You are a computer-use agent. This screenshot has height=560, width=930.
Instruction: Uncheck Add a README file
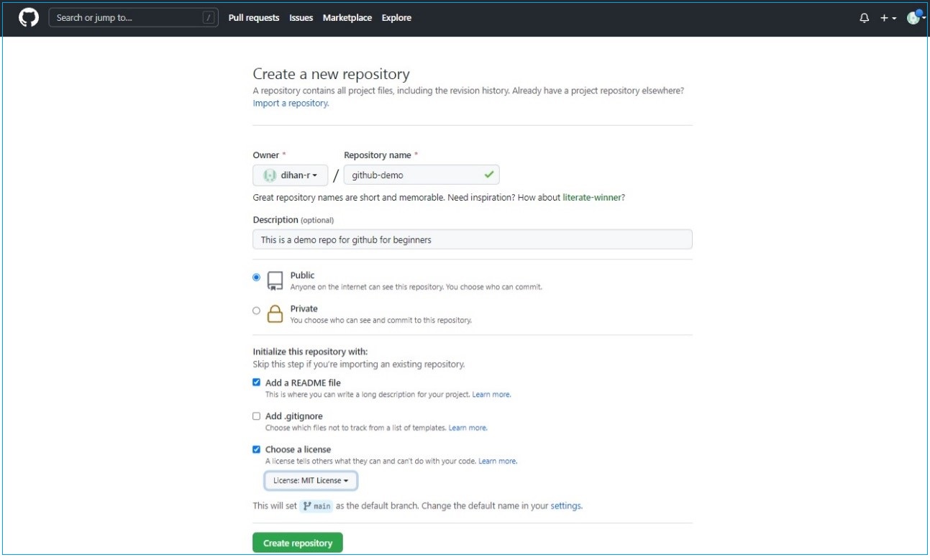tap(257, 382)
